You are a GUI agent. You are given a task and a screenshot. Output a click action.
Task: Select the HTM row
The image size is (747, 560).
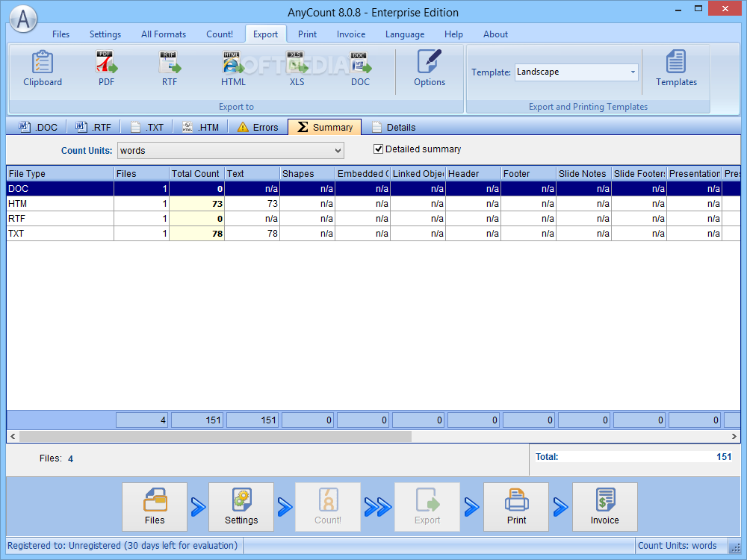point(373,203)
